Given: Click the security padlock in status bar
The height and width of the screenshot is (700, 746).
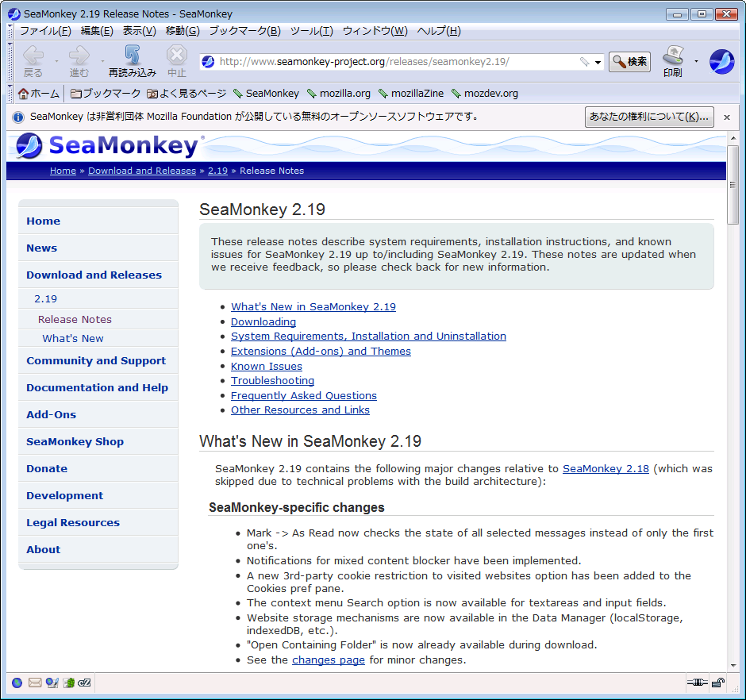Looking at the screenshot, I should point(718,683).
